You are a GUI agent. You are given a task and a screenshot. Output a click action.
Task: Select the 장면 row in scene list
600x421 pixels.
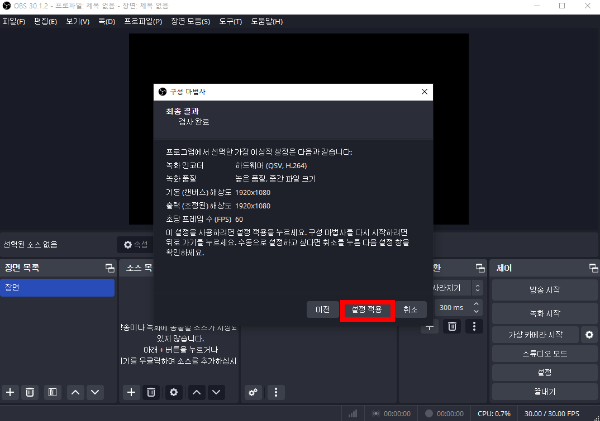click(x=57, y=287)
